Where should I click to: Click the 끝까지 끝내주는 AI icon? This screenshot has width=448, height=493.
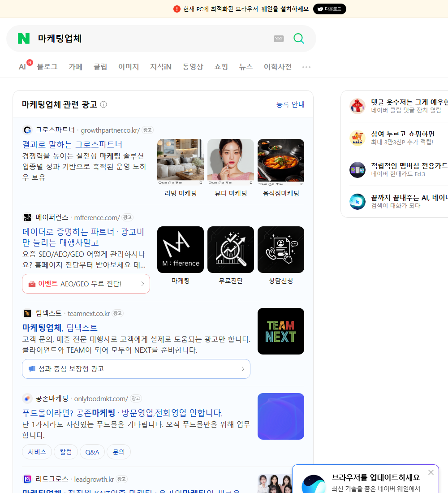358,202
